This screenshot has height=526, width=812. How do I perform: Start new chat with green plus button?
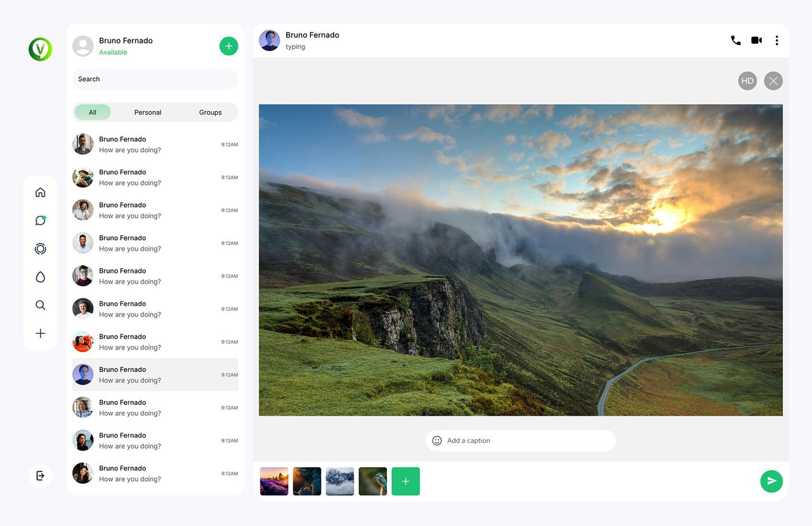229,46
